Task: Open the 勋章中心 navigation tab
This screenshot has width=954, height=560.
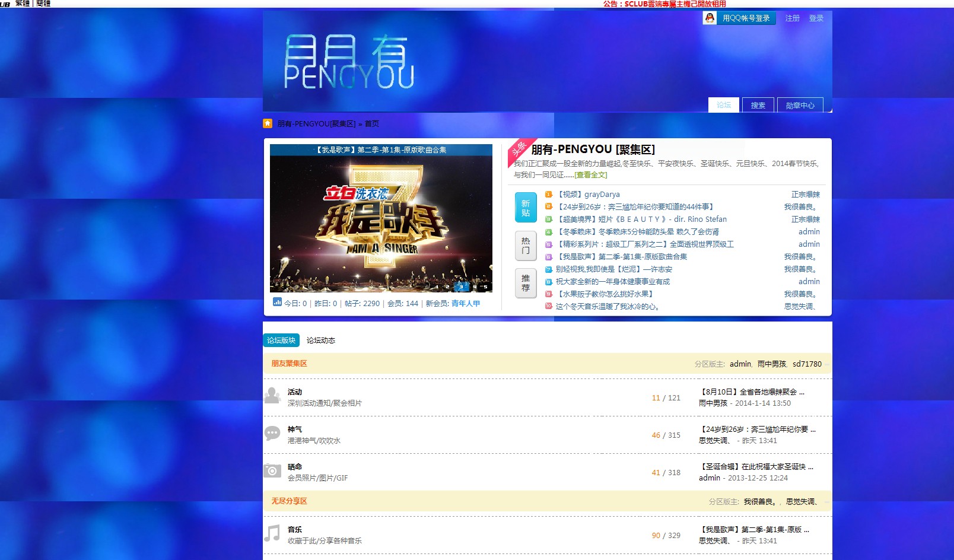Action: click(800, 105)
